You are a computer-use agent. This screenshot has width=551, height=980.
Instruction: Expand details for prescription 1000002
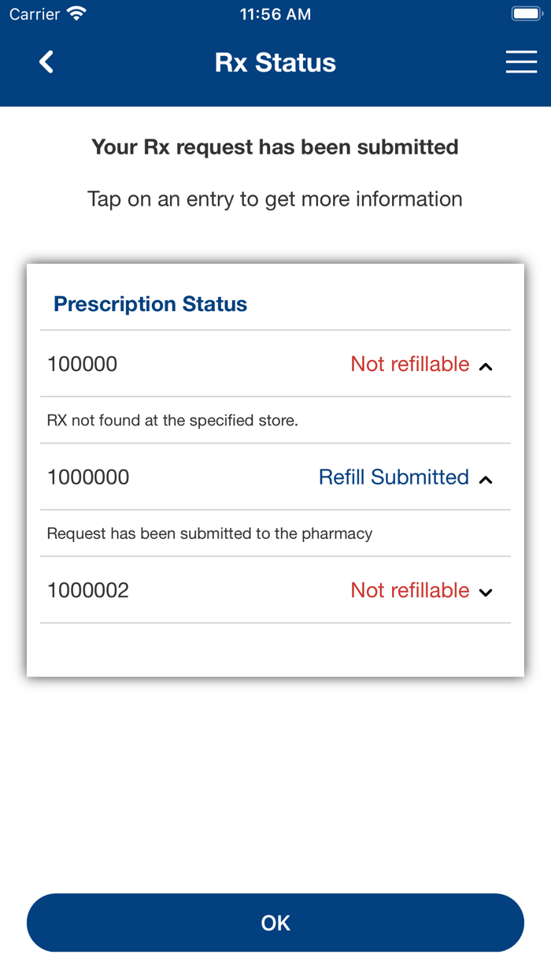(x=486, y=591)
